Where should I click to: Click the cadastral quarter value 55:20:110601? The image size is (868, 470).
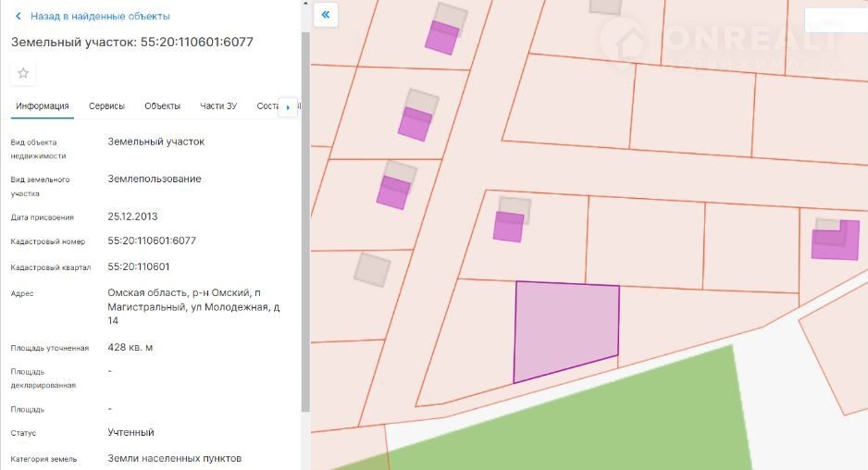tap(139, 266)
